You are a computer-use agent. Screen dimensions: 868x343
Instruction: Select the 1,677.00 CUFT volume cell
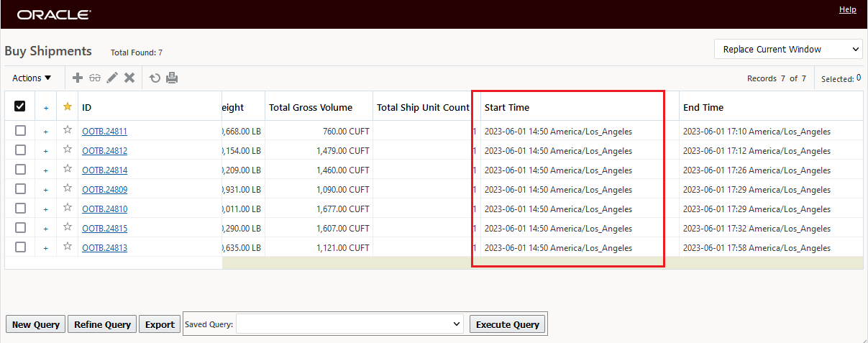[319, 209]
